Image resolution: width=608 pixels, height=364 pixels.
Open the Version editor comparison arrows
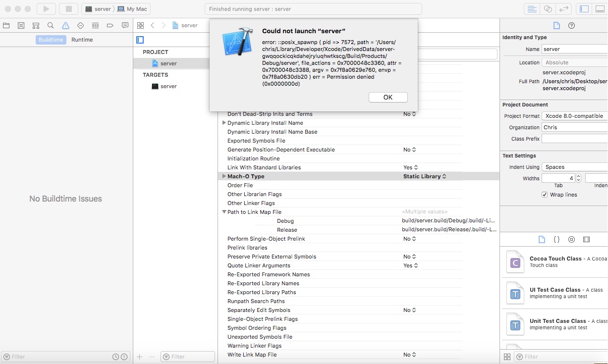pyautogui.click(x=564, y=8)
